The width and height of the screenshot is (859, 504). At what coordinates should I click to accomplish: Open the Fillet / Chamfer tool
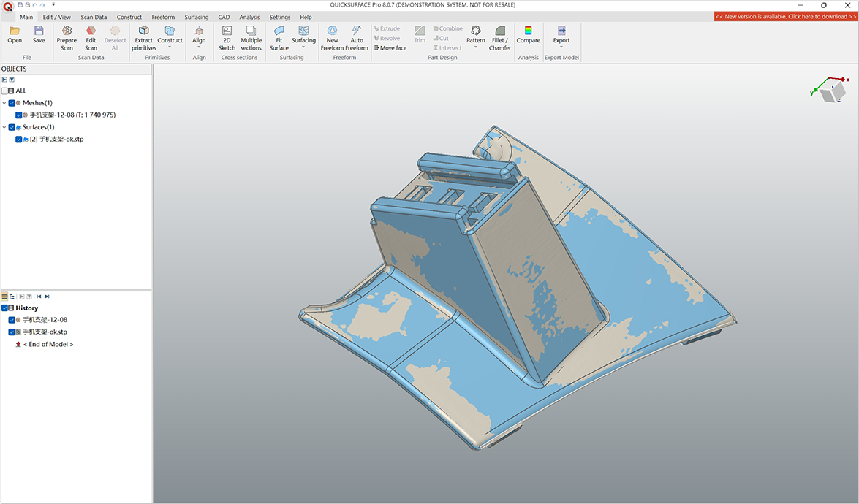point(500,31)
